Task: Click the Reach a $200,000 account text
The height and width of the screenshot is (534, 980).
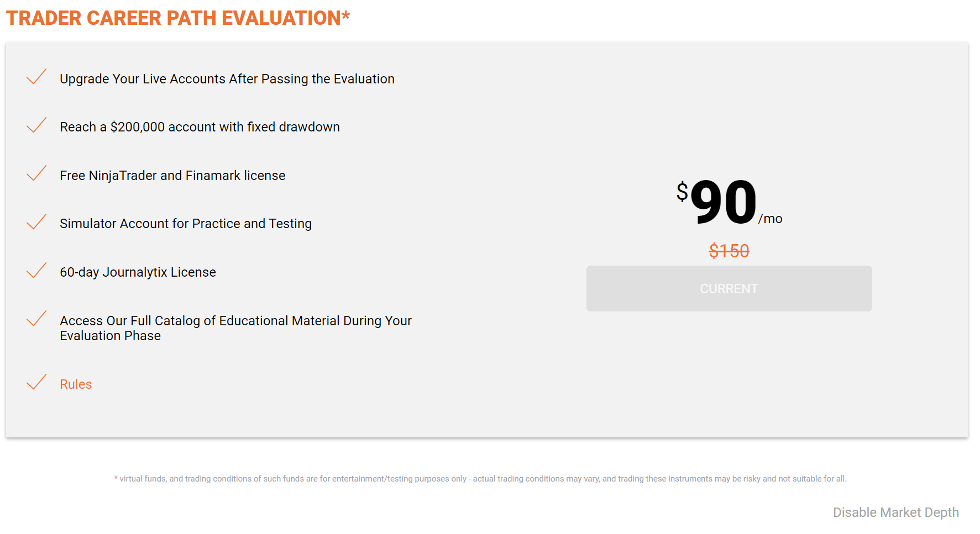Action: 200,127
